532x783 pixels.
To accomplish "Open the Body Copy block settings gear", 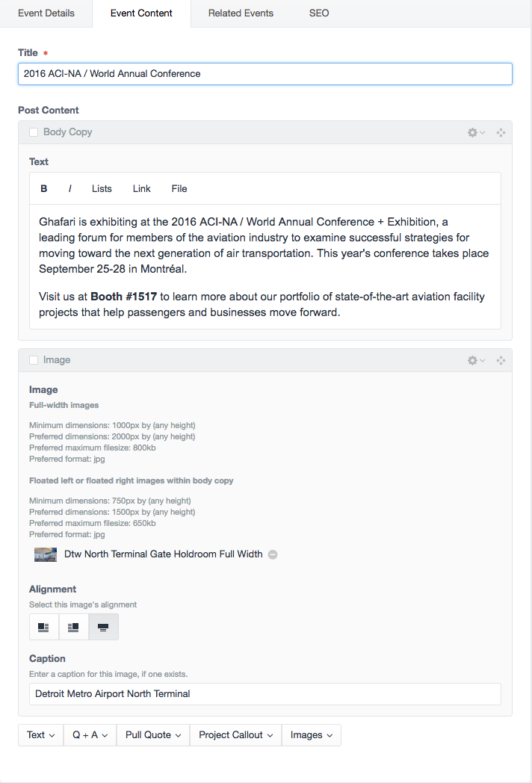I will [476, 132].
